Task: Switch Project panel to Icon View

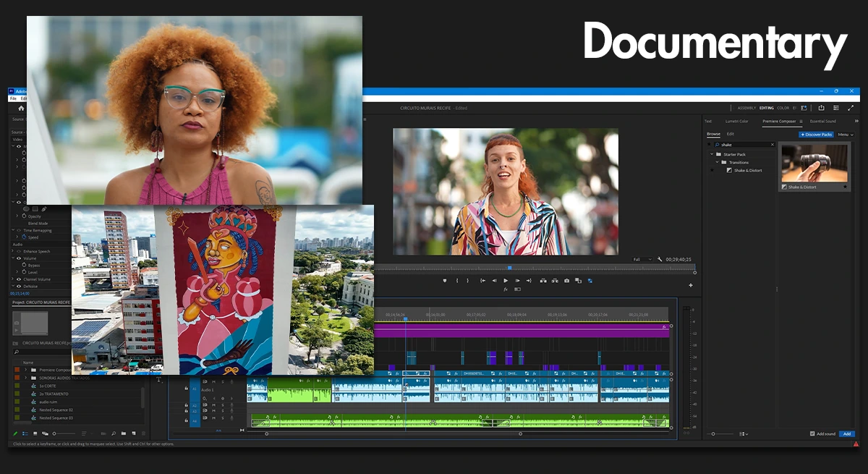Action: tap(35, 433)
